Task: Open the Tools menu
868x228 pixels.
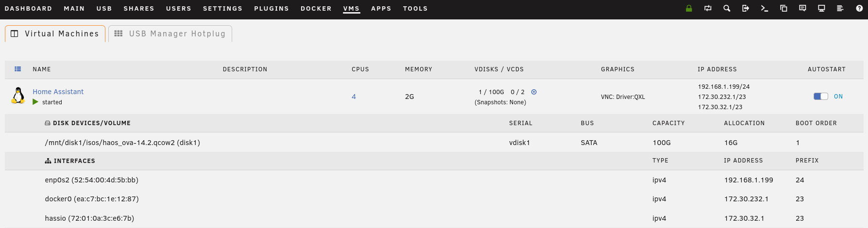Action: (415, 9)
